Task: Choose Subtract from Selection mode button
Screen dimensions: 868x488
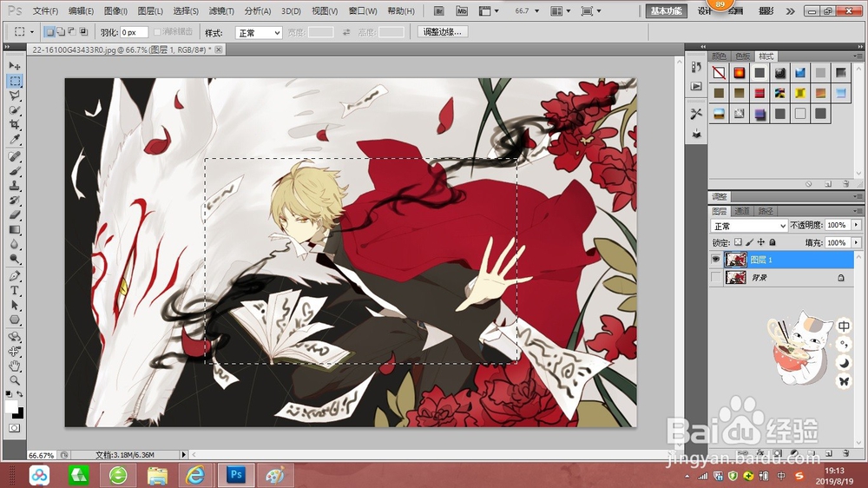Action: 72,32
